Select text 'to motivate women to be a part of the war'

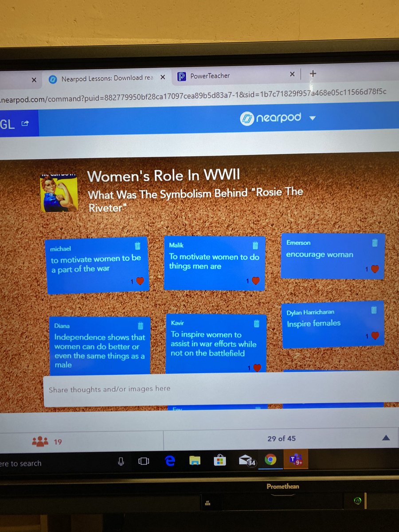point(96,264)
